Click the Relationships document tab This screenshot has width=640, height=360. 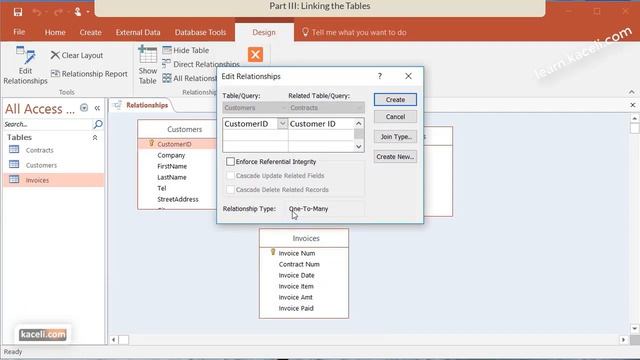tap(141, 105)
